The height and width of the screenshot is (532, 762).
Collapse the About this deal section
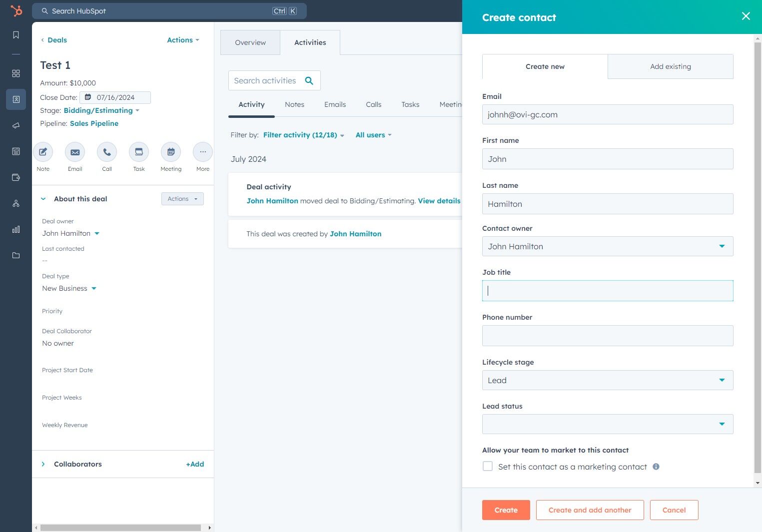43,199
